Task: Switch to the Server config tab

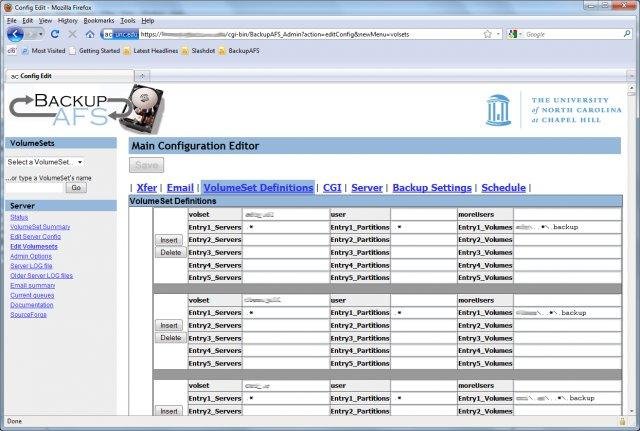Action: click(367, 188)
